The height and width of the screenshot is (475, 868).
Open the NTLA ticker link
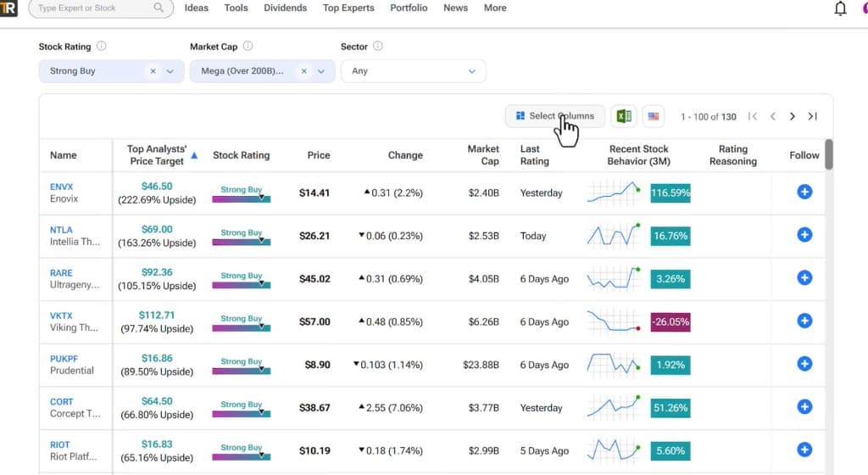coord(61,230)
